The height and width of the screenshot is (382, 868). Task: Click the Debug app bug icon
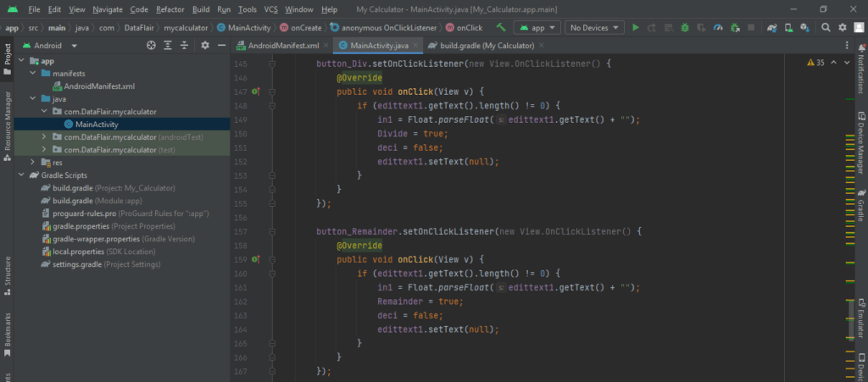pos(684,28)
